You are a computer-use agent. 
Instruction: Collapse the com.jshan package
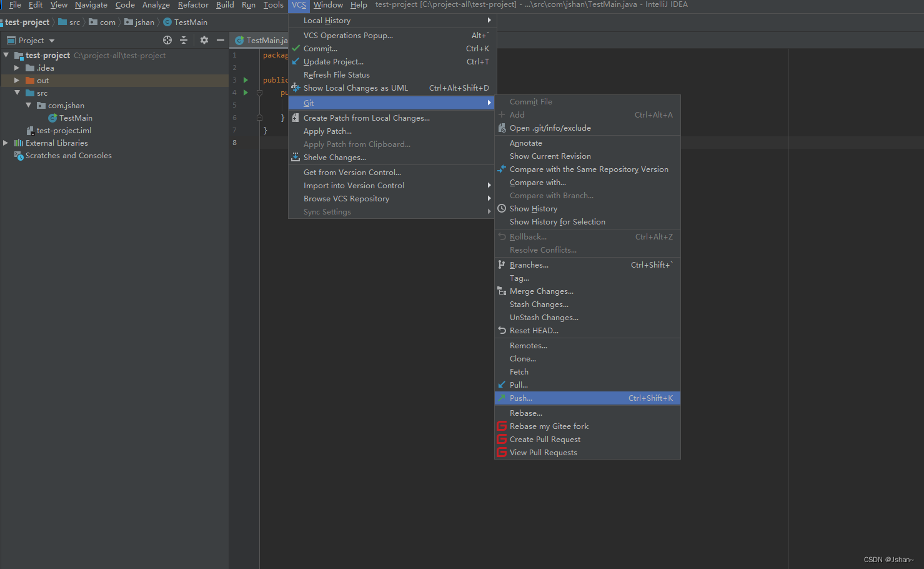(x=29, y=105)
